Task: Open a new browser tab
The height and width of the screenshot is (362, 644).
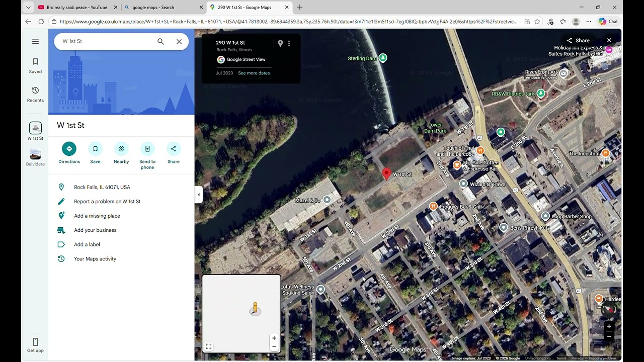Action: tap(300, 8)
